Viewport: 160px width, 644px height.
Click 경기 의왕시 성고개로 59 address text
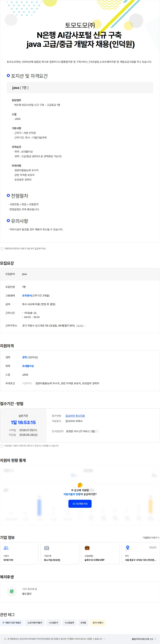[48, 325]
